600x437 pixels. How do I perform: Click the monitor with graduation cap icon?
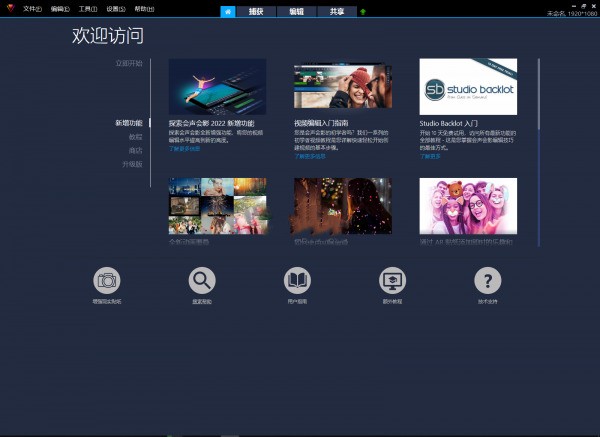pyautogui.click(x=393, y=281)
